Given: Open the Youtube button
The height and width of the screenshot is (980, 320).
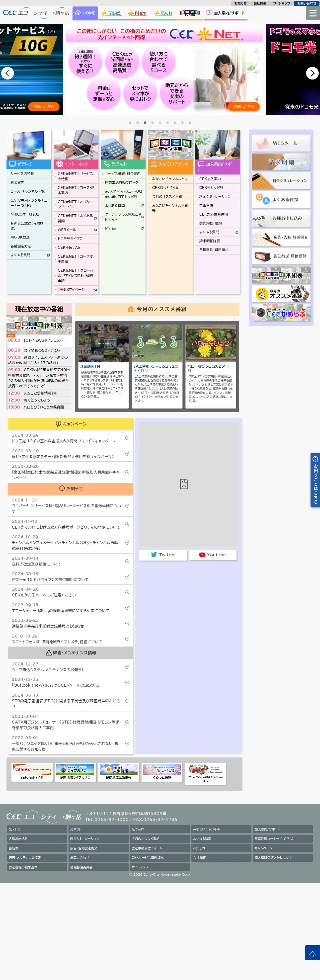Looking at the screenshot, I should pyautogui.click(x=213, y=555).
